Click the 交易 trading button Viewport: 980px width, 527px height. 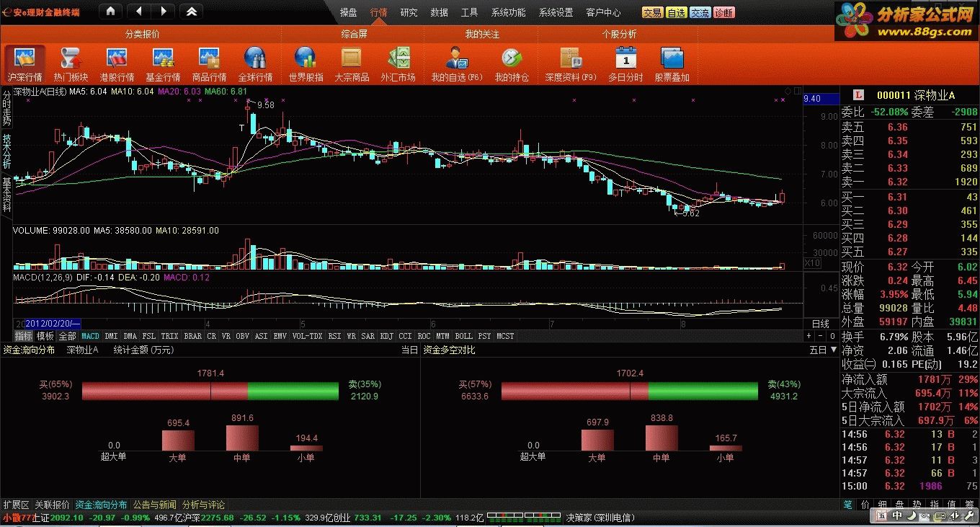(x=653, y=12)
